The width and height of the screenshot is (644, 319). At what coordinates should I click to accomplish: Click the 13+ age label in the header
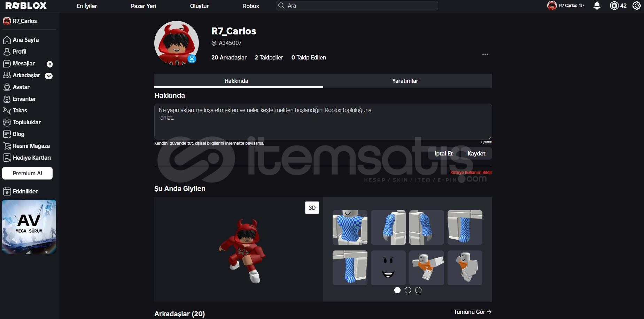tap(582, 6)
